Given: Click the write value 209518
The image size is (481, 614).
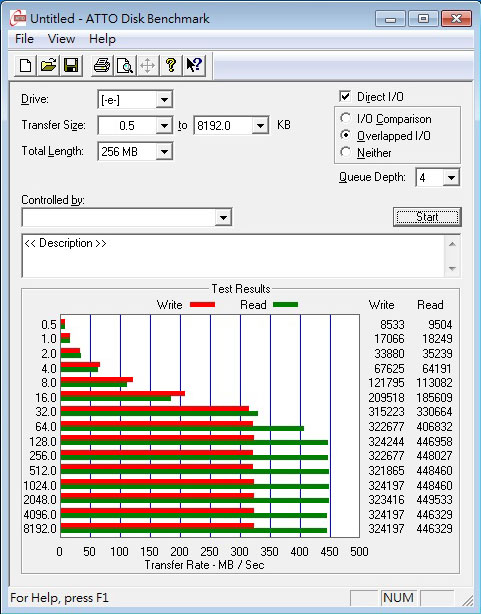Looking at the screenshot, I should [386, 397].
